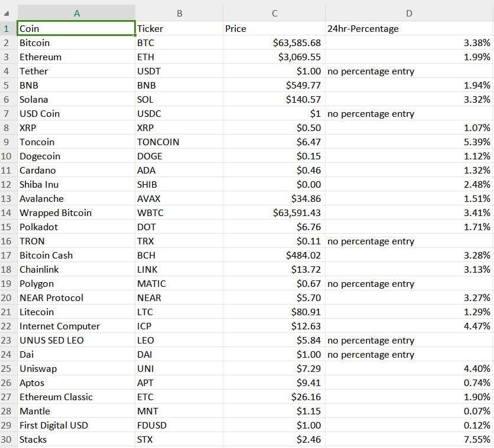Viewport: 494px width, 448px height.
Task: Select column A header
Action: [x=77, y=13]
